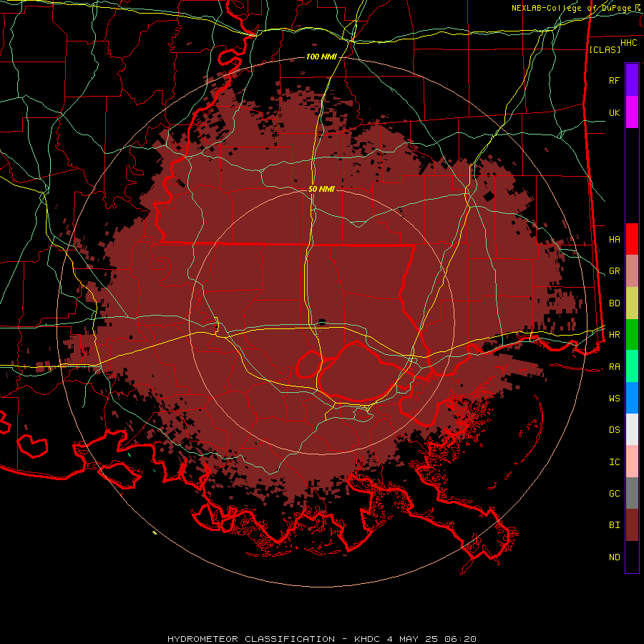Click the ND black legend swatch
The height and width of the screenshot is (644, 644).
point(632,557)
